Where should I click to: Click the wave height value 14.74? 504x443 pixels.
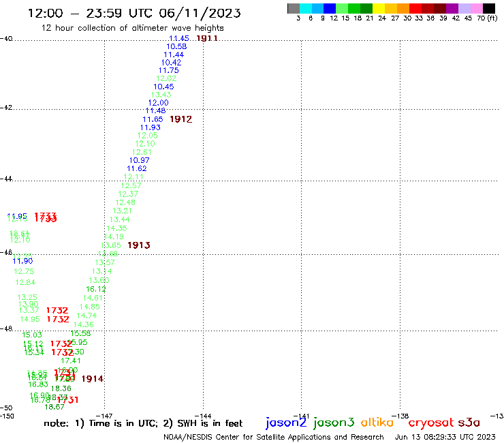point(86,316)
